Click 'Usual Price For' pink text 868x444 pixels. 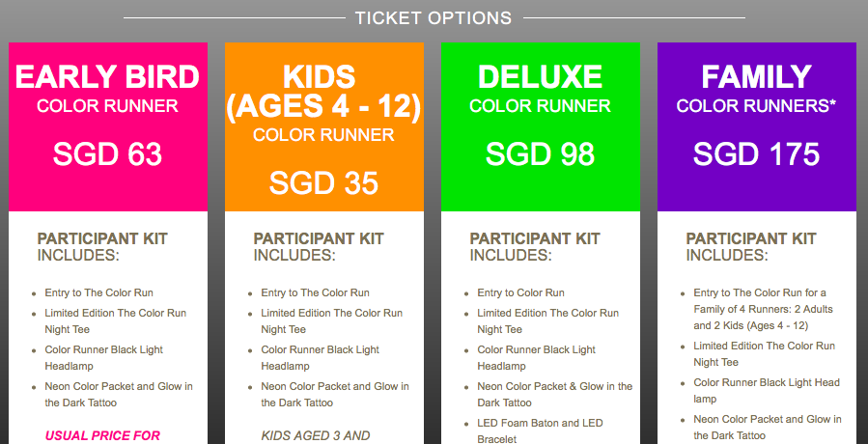[x=102, y=435]
